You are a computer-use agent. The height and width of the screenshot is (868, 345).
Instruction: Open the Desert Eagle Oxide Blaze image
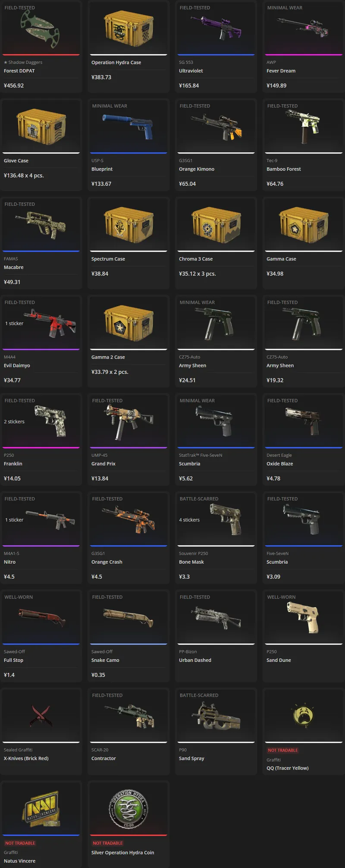(x=303, y=421)
